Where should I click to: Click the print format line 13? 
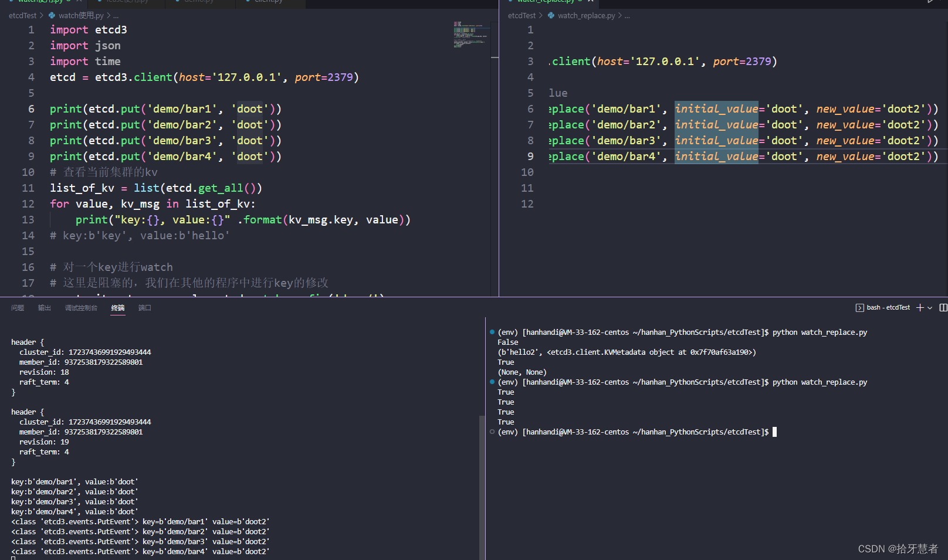(x=243, y=220)
